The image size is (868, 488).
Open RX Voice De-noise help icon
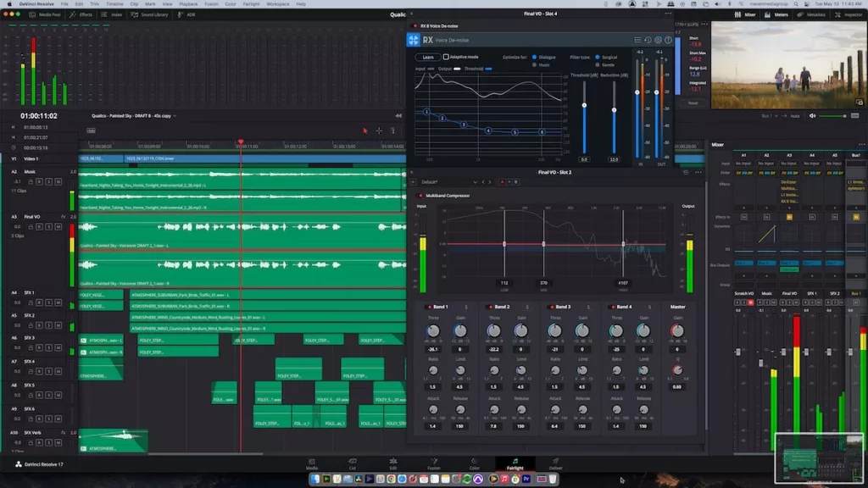pyautogui.click(x=668, y=40)
